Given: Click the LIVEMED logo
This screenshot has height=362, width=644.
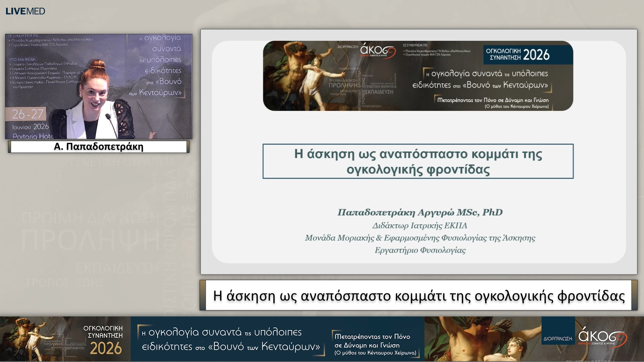Looking at the screenshot, I should pyautogui.click(x=25, y=11).
